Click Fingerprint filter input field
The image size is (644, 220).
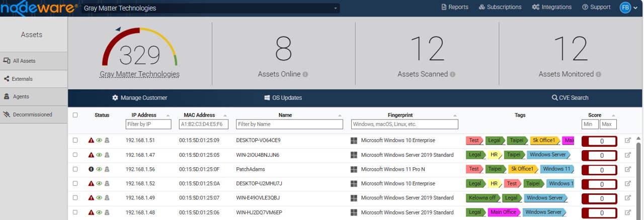click(405, 124)
